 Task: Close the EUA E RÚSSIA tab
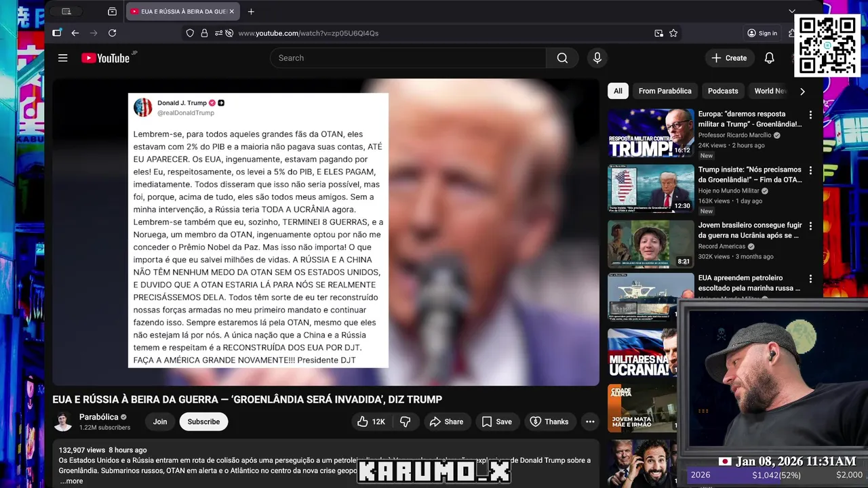[x=232, y=12]
